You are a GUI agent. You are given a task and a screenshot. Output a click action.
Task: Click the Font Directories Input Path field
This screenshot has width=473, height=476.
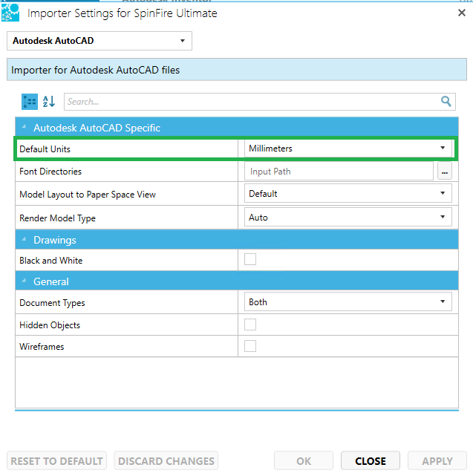[339, 172]
